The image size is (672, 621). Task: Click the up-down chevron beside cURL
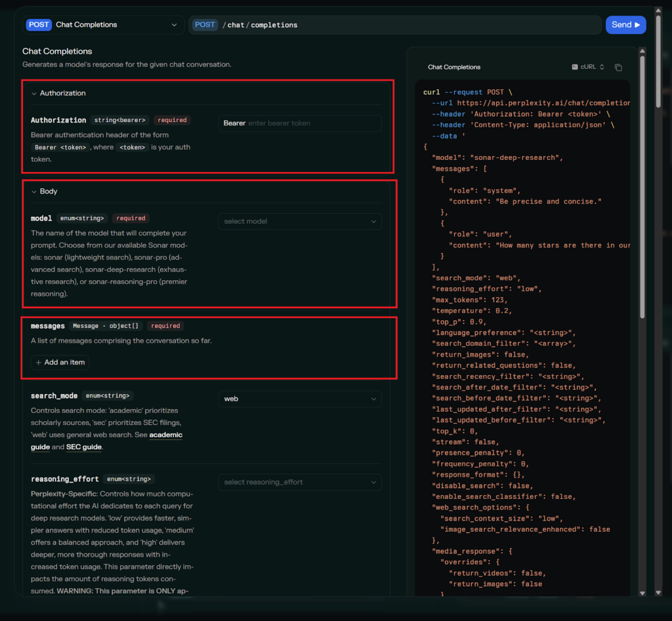point(602,68)
